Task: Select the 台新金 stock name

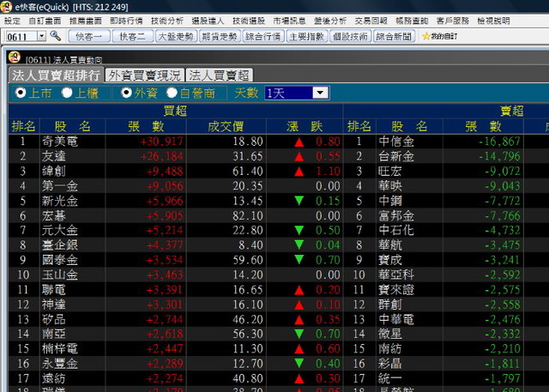Action: tap(396, 156)
